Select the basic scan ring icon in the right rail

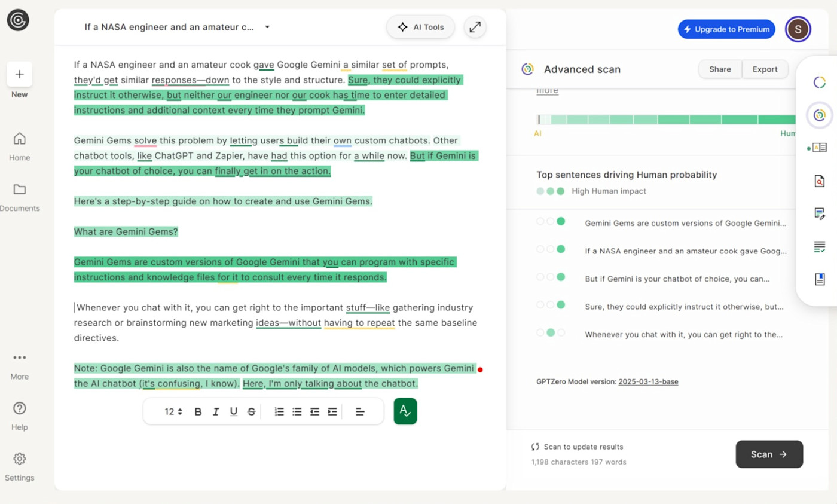pyautogui.click(x=820, y=83)
